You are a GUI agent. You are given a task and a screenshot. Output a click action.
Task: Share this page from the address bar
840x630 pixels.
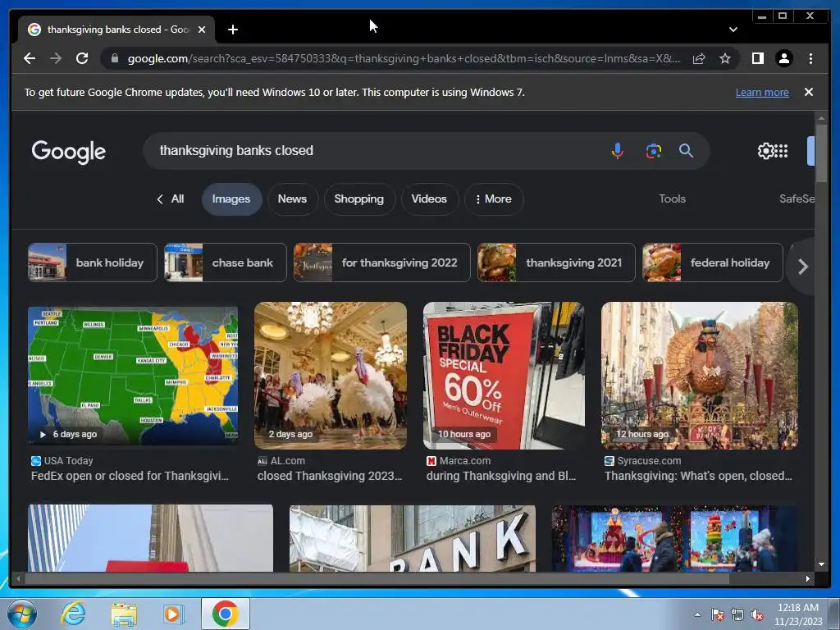coord(699,58)
